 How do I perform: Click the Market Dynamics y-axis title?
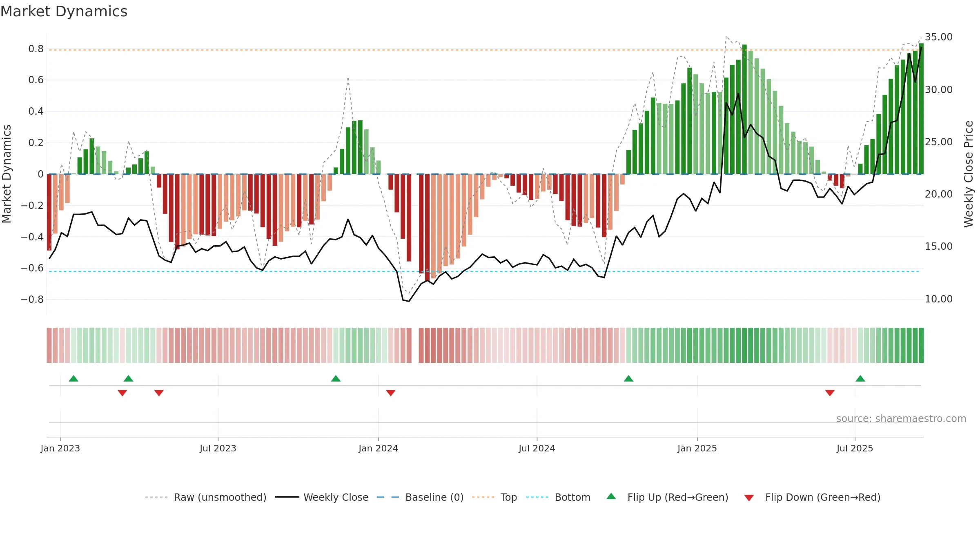point(7,174)
